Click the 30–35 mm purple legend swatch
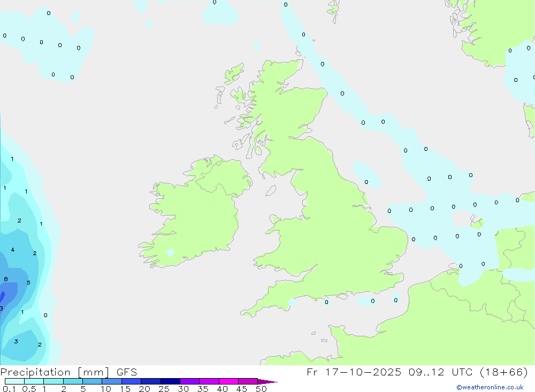535x392 pixels. coord(189,381)
